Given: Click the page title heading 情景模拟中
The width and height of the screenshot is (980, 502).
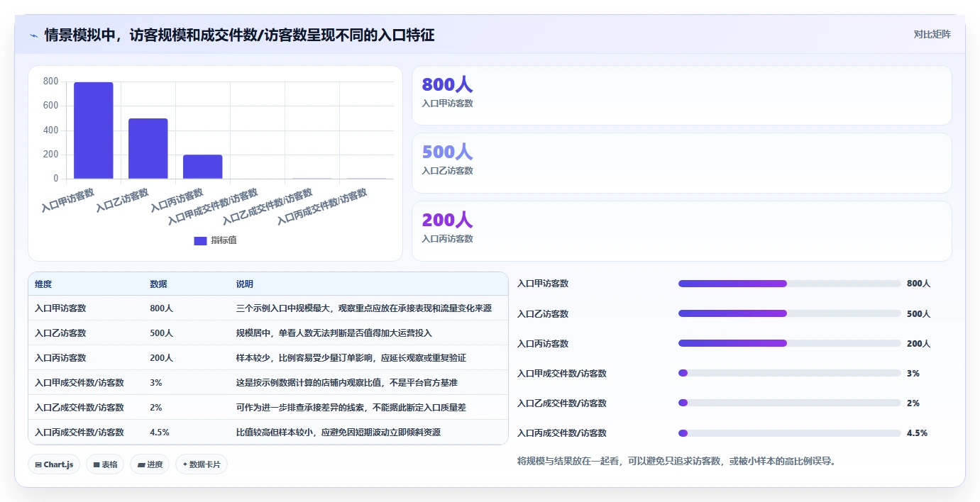Looking at the screenshot, I should [239, 35].
